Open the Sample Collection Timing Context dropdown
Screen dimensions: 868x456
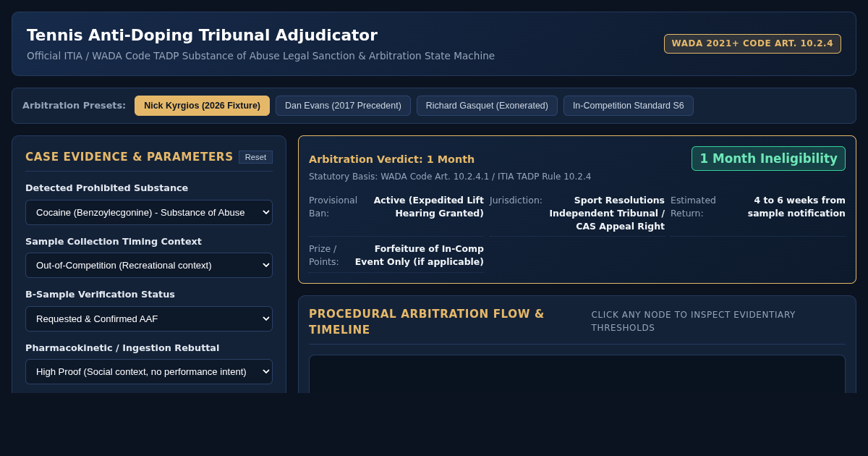click(x=149, y=266)
